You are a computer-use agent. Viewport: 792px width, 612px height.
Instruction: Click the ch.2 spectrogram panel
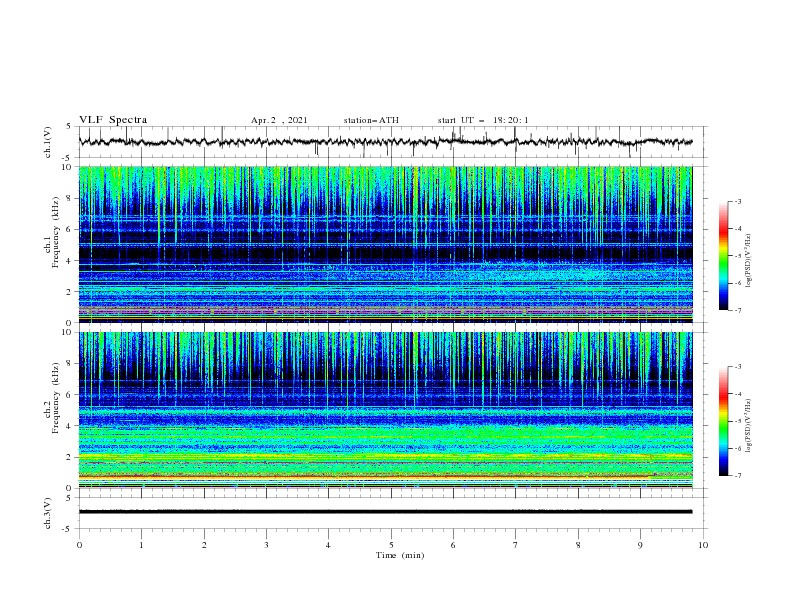[386, 410]
